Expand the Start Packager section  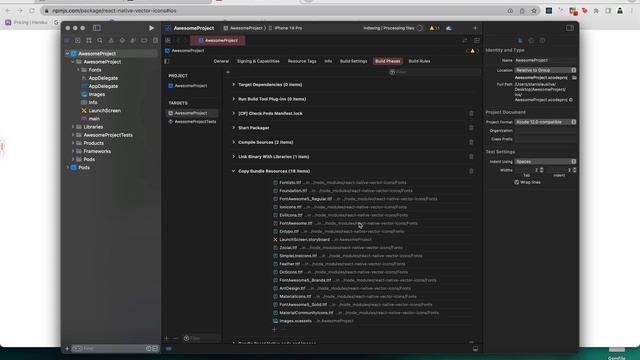pyautogui.click(x=233, y=128)
